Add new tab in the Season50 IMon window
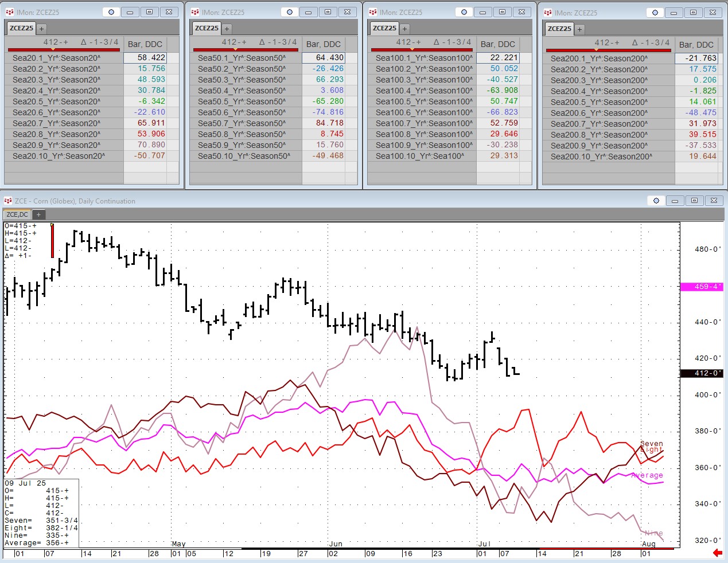The width and height of the screenshot is (728, 563). [227, 29]
